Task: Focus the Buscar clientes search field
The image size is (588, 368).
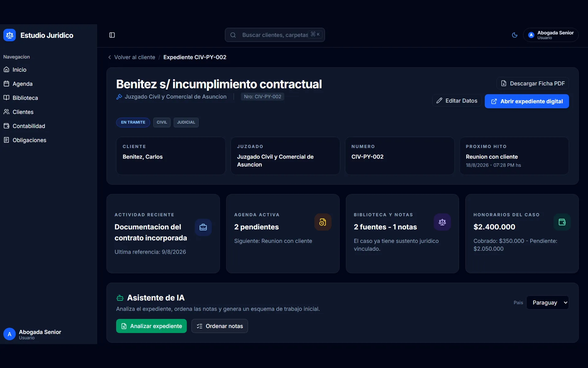Action: click(x=275, y=35)
